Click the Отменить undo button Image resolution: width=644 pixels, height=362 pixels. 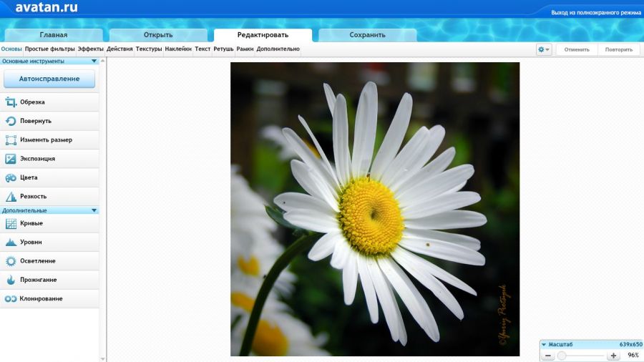tap(576, 50)
